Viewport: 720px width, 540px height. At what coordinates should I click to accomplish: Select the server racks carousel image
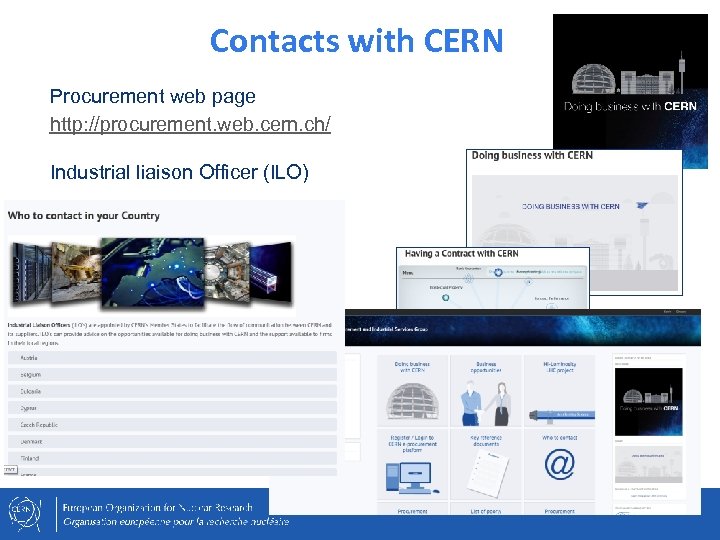[x=31, y=272]
